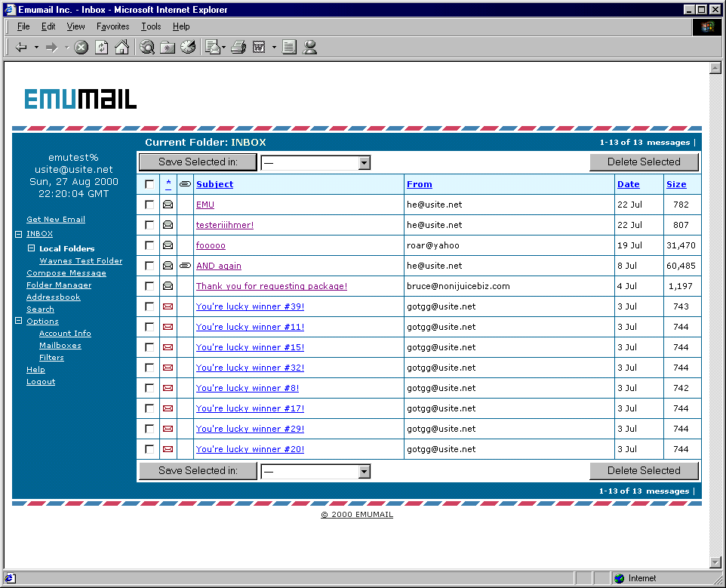Open the Compose Message link
726x588 pixels.
tap(66, 273)
